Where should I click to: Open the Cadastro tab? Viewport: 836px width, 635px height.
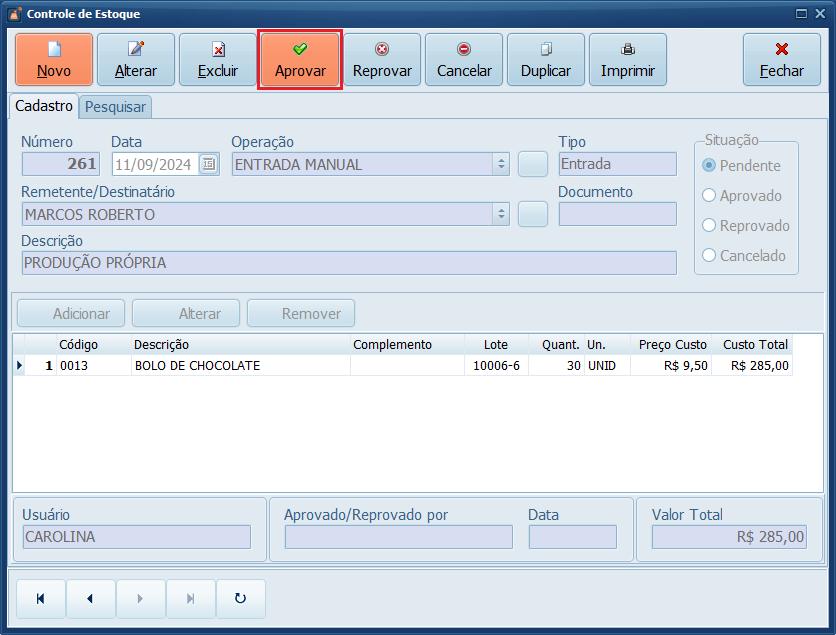point(44,105)
